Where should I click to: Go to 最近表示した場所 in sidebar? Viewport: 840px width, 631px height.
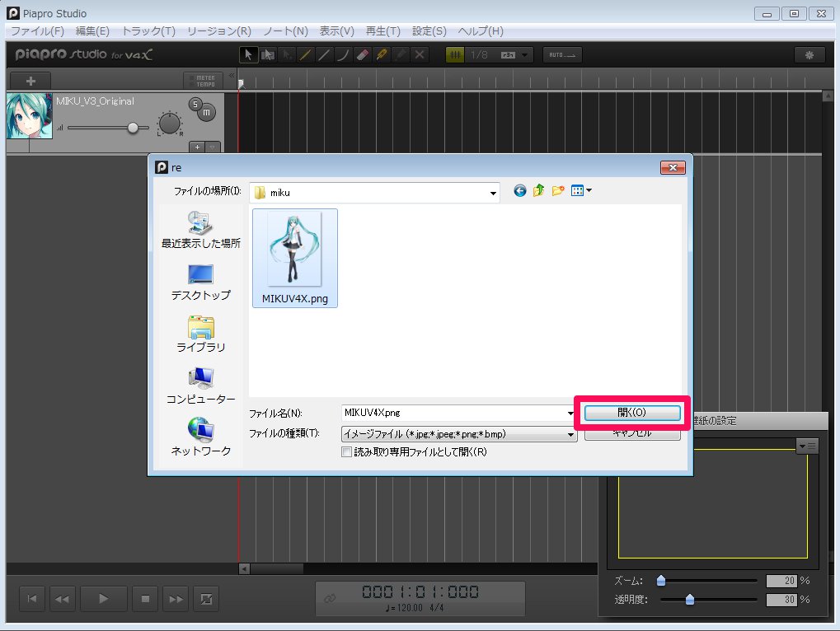tap(201, 230)
